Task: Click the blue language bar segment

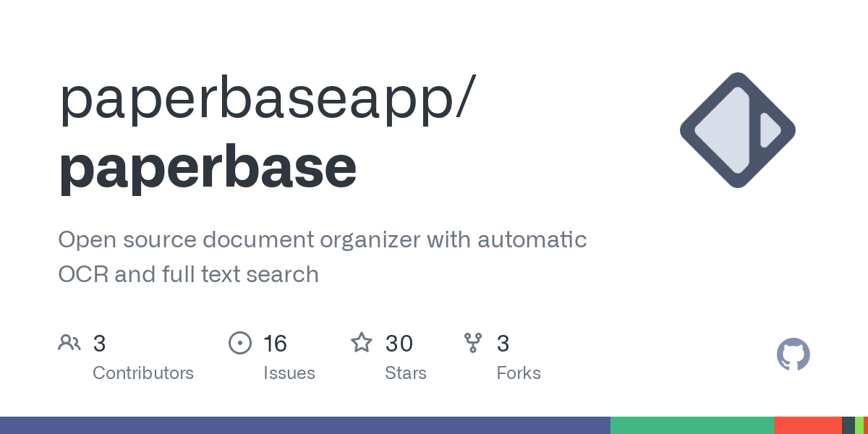Action: [x=304, y=425]
